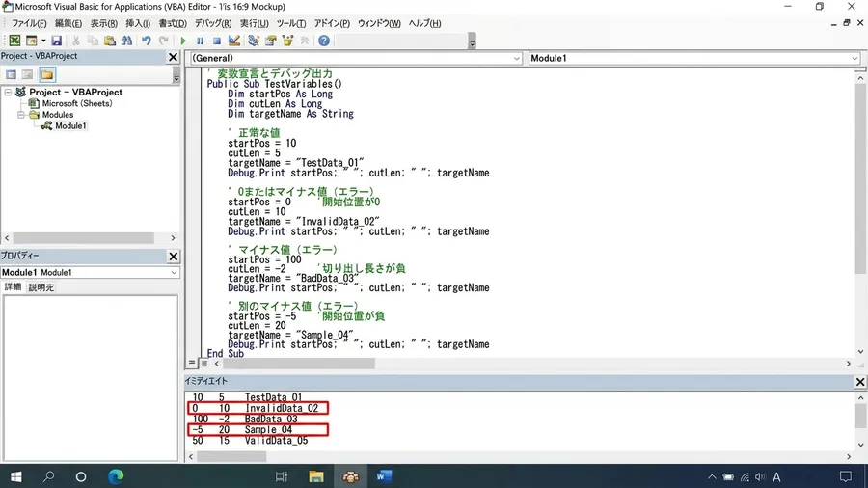Click the code window vertical scrollbar
This screenshot has width=868, height=488.
[x=860, y=177]
